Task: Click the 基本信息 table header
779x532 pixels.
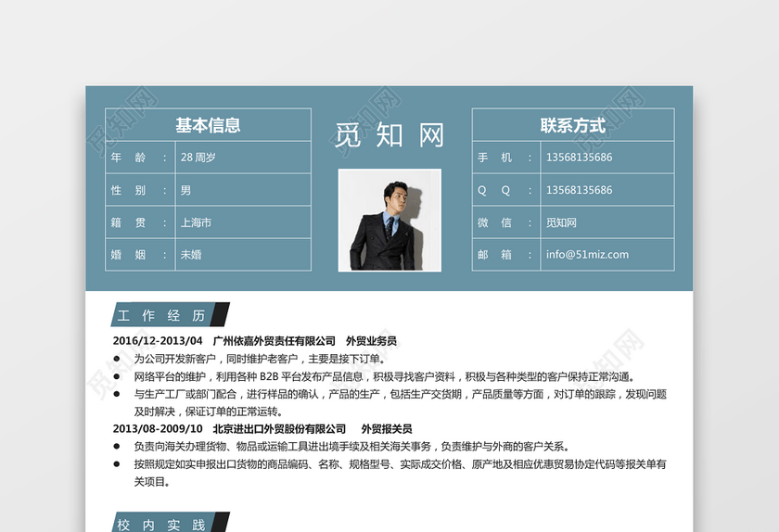Action: tap(208, 125)
